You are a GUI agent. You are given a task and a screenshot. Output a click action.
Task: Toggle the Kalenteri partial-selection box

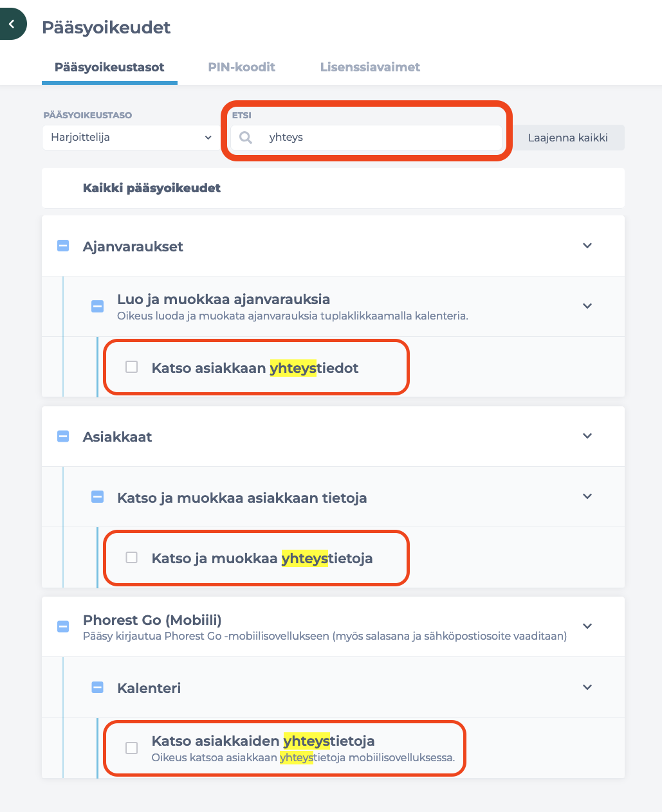click(x=97, y=687)
